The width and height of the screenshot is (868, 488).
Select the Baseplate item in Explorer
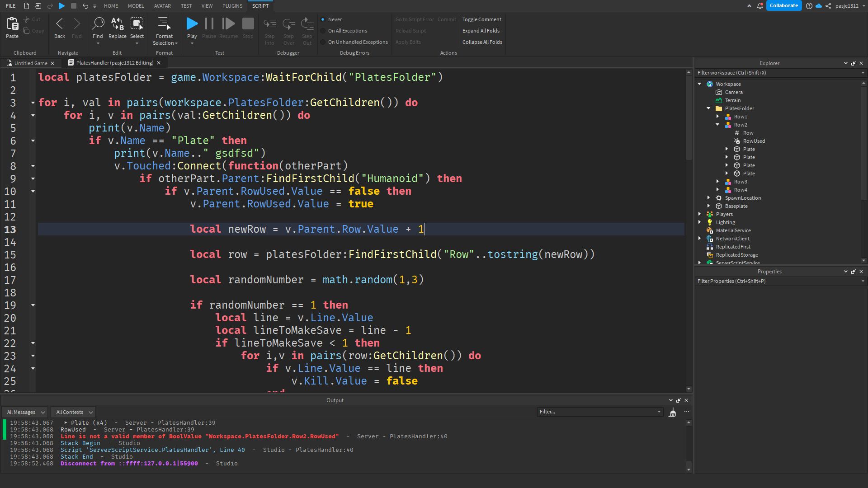click(736, 206)
